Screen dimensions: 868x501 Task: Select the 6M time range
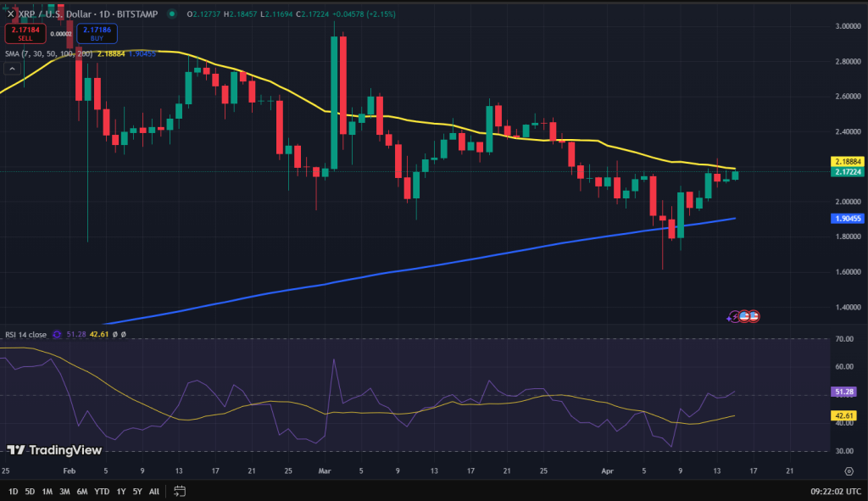tap(82, 491)
